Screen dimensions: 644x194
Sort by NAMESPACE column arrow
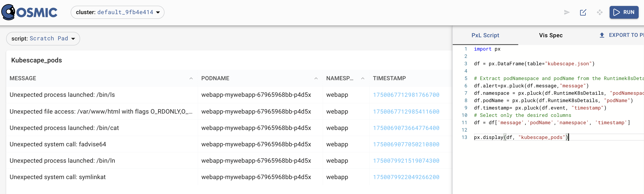363,78
